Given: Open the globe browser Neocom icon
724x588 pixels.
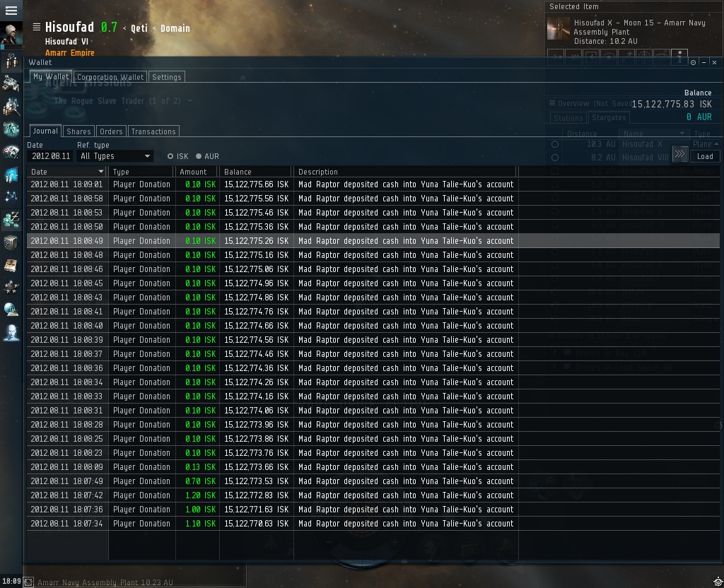Looking at the screenshot, I should 11,310.
